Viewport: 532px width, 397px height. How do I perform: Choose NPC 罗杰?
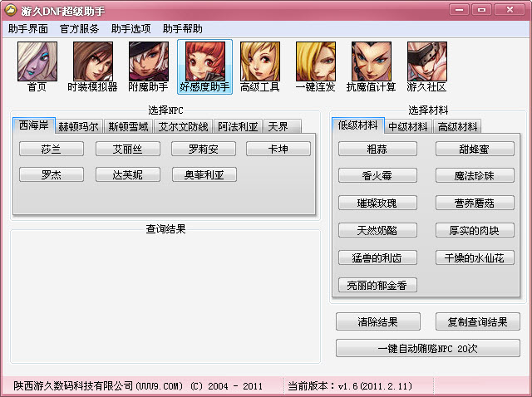coord(52,174)
